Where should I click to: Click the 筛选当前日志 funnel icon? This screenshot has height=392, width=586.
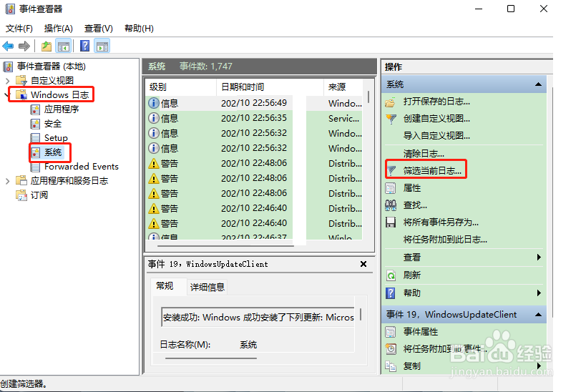point(391,171)
